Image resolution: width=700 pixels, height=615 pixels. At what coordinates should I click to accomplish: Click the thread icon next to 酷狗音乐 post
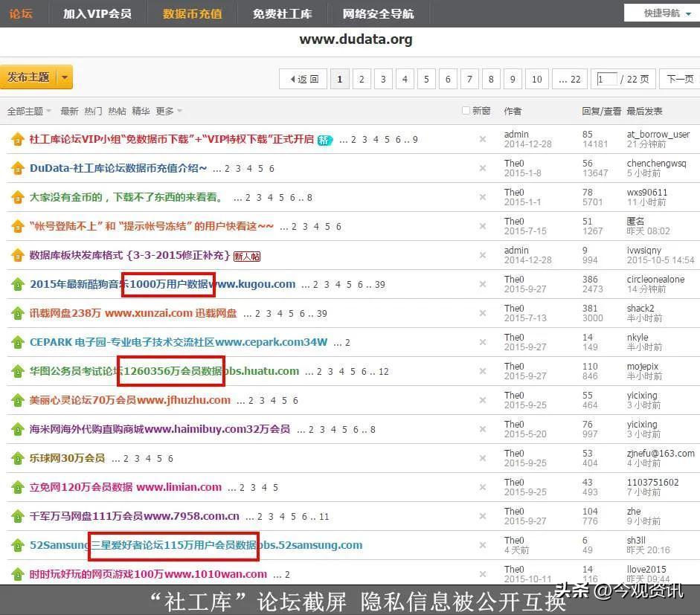point(17,284)
